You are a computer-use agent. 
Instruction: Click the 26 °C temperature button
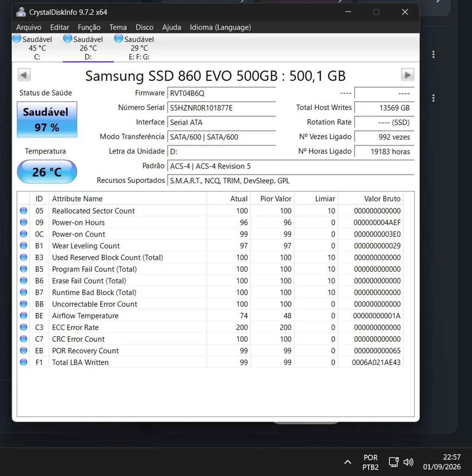pyautogui.click(x=47, y=172)
